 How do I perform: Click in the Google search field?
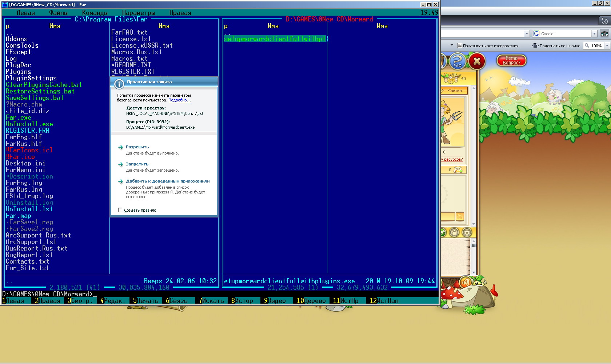pyautogui.click(x=565, y=33)
